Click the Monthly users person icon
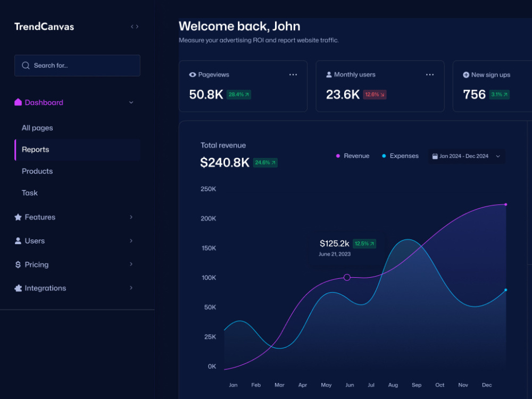Viewport: 532px width, 399px height. tap(329, 74)
